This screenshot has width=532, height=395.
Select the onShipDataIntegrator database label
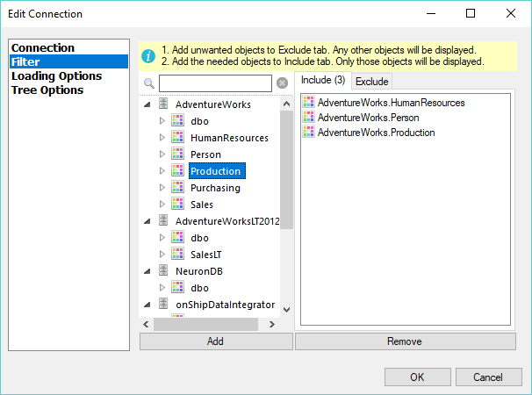coord(226,305)
